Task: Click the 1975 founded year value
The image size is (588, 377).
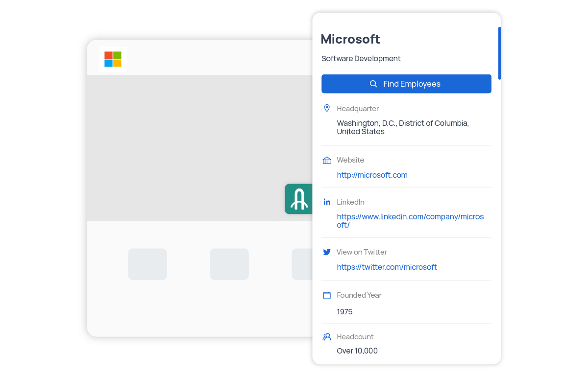Action: point(344,311)
